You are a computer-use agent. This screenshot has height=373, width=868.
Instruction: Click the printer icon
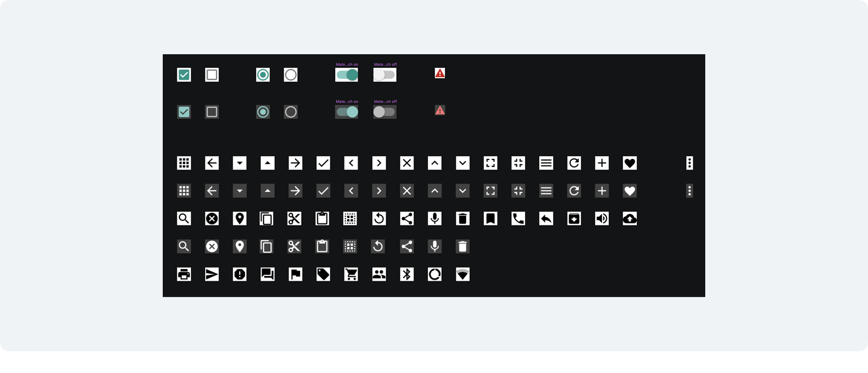(184, 274)
